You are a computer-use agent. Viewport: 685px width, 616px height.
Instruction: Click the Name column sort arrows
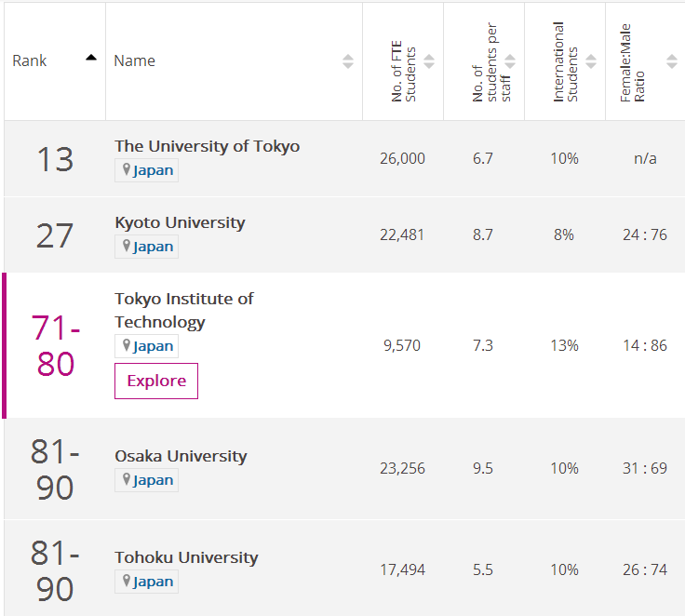point(347,61)
